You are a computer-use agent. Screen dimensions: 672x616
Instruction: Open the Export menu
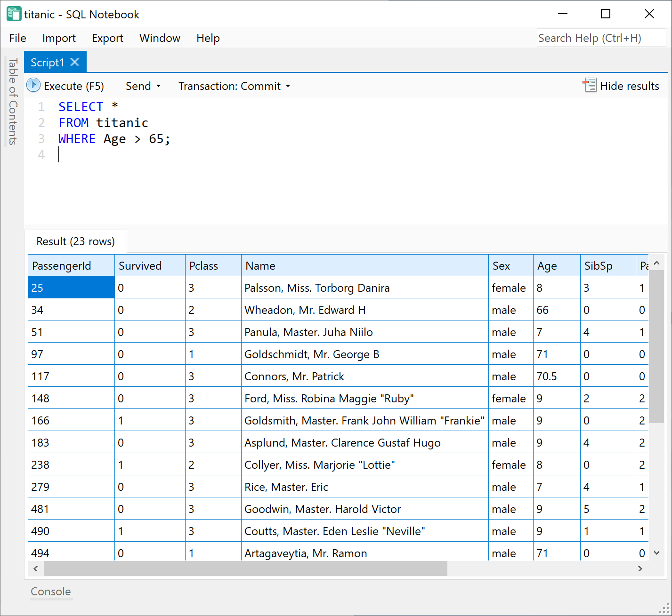(107, 38)
